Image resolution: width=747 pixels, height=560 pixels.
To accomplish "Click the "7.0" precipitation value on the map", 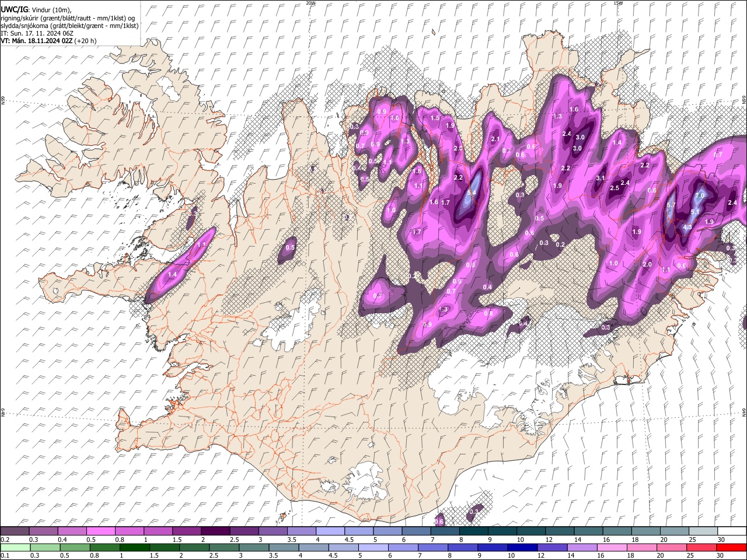I will click(700, 195).
